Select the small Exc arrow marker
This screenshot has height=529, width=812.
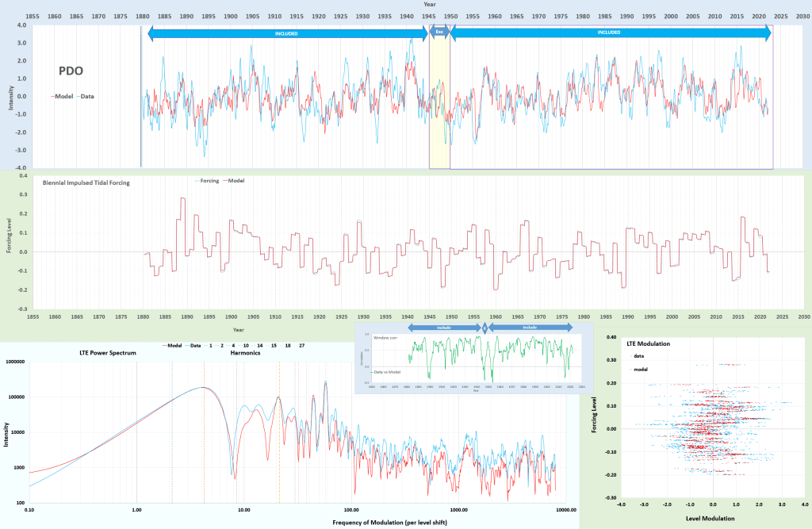pyautogui.click(x=439, y=33)
